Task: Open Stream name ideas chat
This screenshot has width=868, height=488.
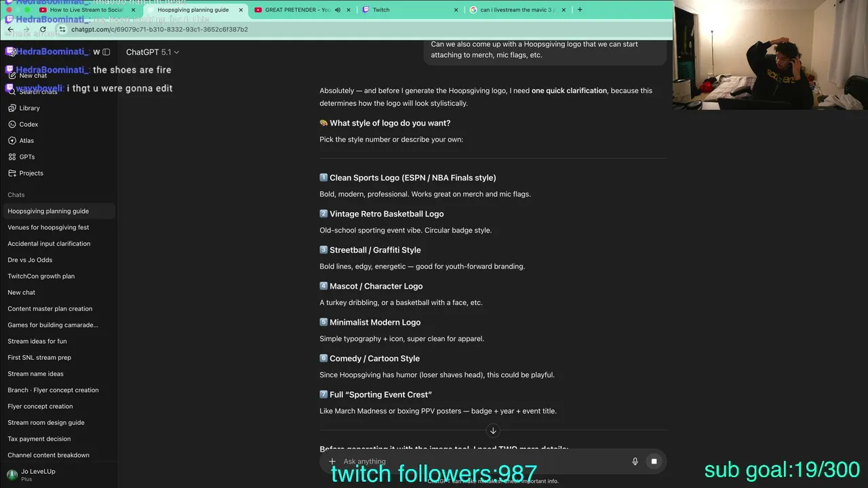Action: point(59,373)
